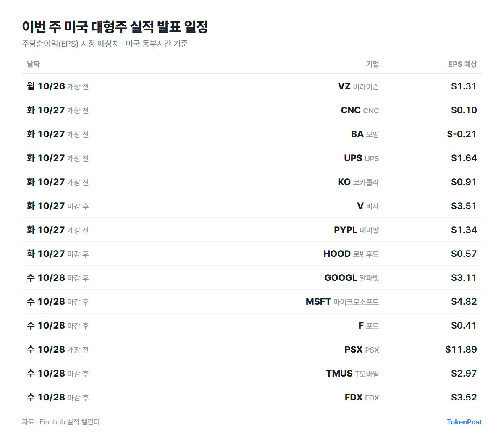
Task: Click the $1.64 EPS value
Action: (464, 158)
